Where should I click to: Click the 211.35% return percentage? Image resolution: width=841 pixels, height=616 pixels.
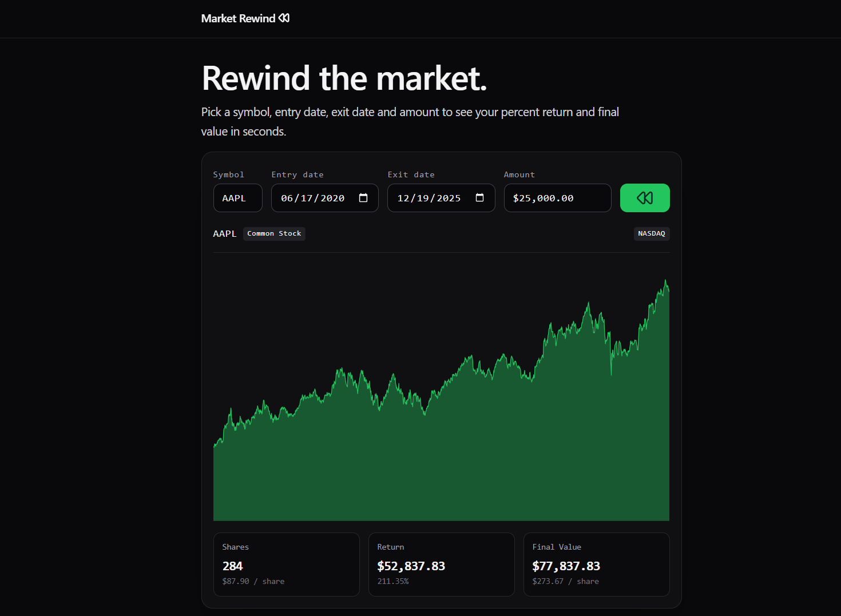(393, 581)
